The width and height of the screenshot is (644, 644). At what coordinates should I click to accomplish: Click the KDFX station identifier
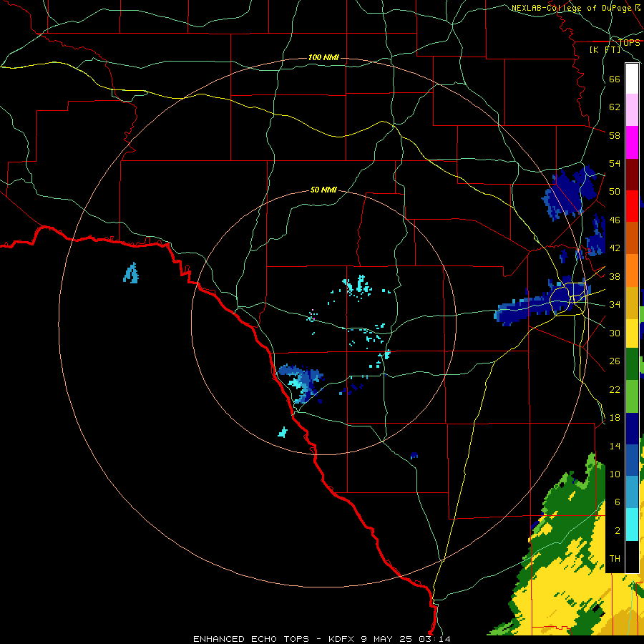click(x=342, y=639)
